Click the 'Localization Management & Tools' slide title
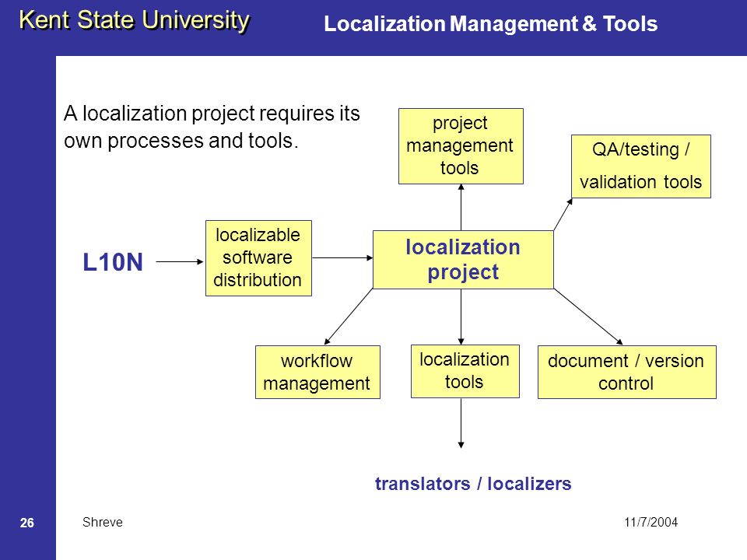747x560 pixels. (x=491, y=24)
